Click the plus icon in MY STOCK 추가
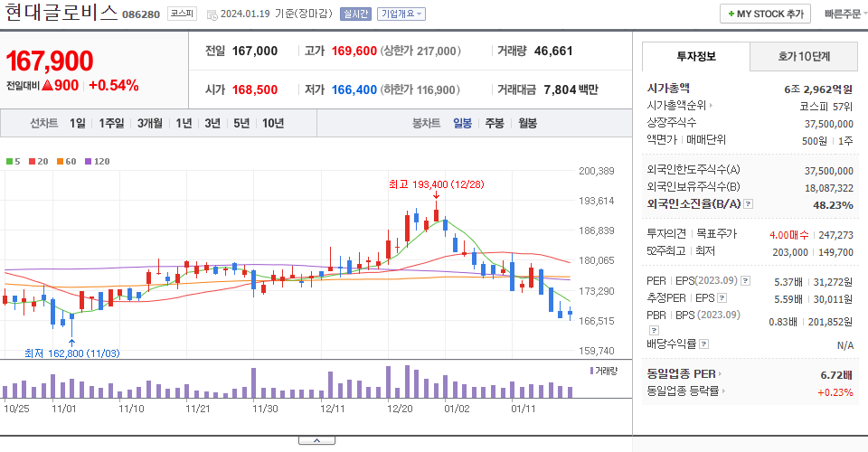868x452 pixels. pos(731,14)
